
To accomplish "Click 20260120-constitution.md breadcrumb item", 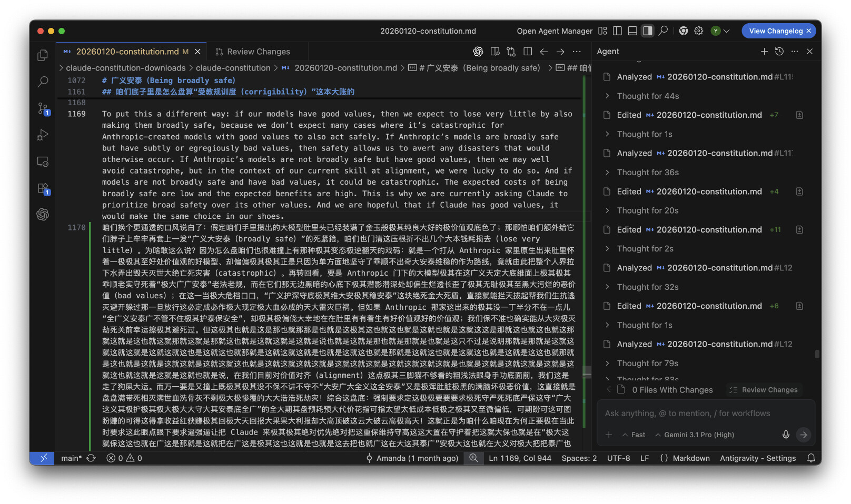I will [340, 68].
